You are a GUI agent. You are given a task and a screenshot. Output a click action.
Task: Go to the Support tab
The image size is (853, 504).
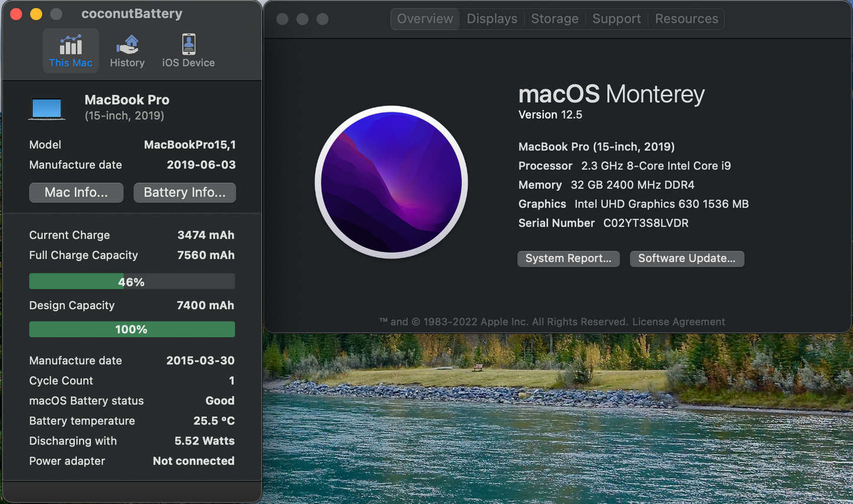point(616,18)
